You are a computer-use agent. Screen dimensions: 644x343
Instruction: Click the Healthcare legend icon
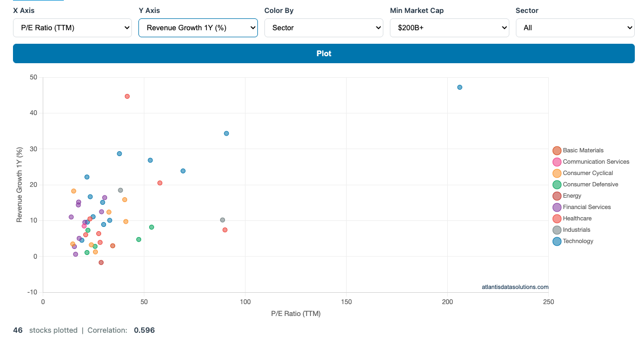(x=555, y=218)
